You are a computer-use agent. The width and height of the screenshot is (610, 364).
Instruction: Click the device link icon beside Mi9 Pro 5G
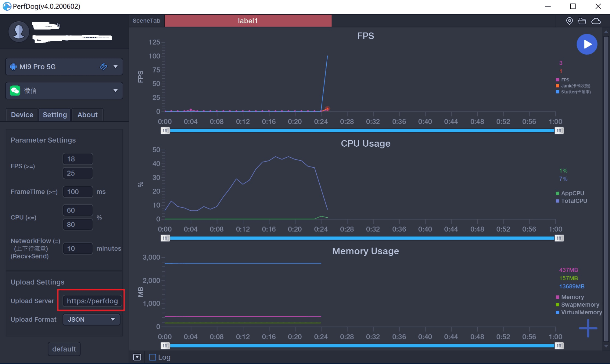(x=104, y=66)
